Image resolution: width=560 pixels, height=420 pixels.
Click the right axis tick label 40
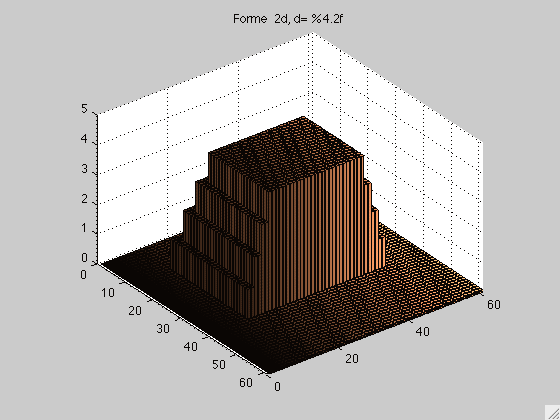point(422,332)
